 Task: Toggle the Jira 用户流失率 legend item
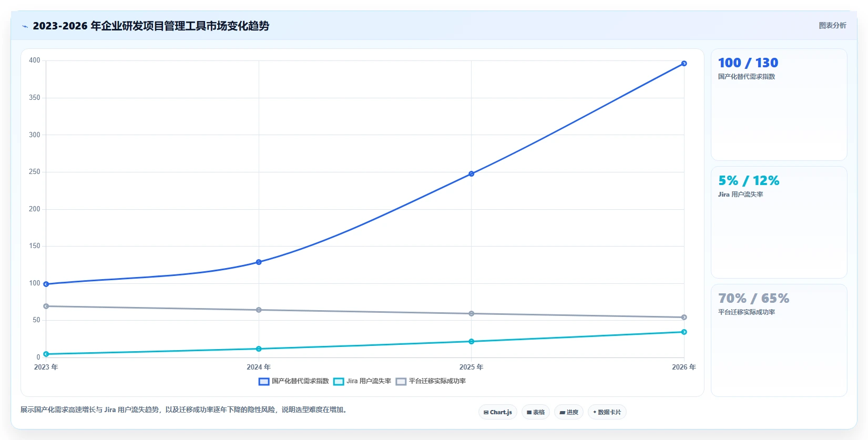[362, 381]
